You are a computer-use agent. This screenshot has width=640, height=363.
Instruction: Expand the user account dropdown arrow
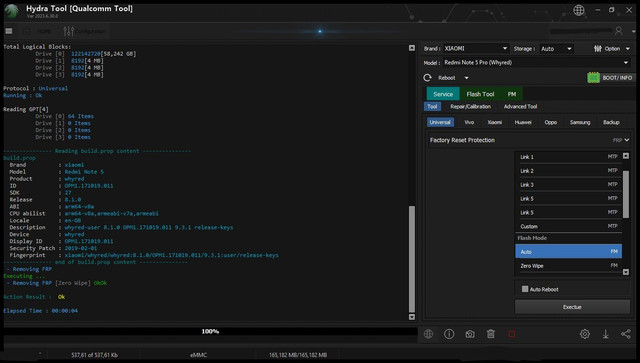(x=633, y=31)
